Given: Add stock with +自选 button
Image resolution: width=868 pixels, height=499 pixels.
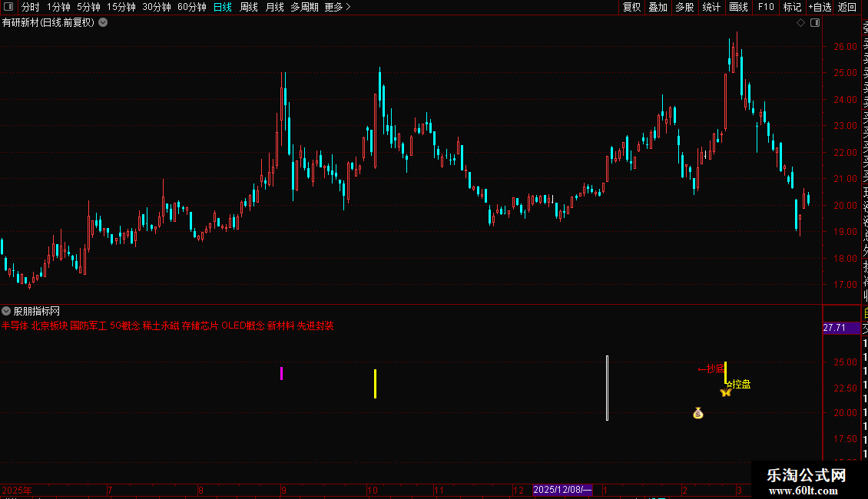Looking at the screenshot, I should tap(820, 7).
